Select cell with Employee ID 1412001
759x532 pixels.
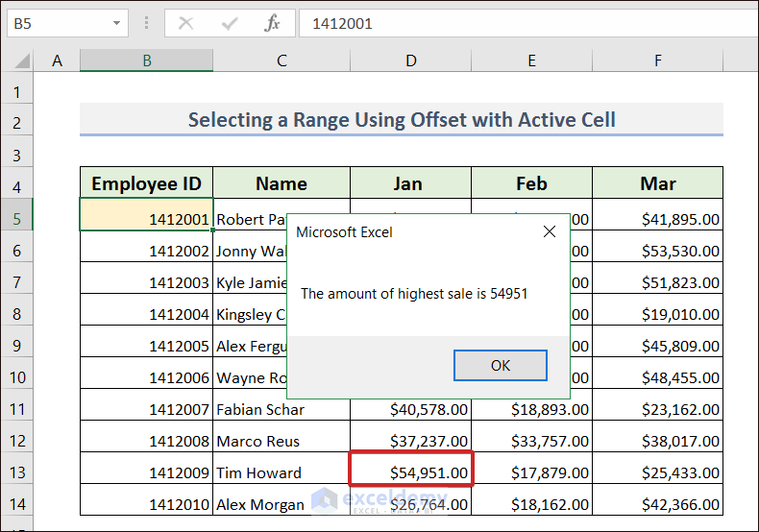click(x=147, y=215)
